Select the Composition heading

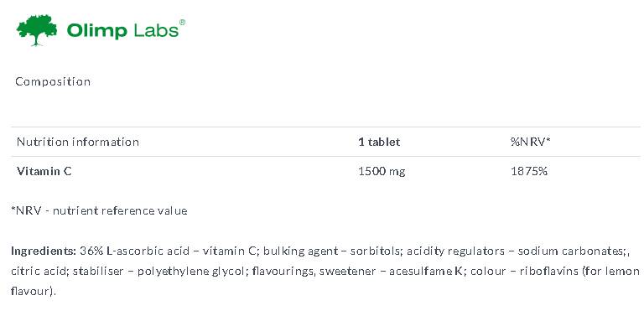53,81
